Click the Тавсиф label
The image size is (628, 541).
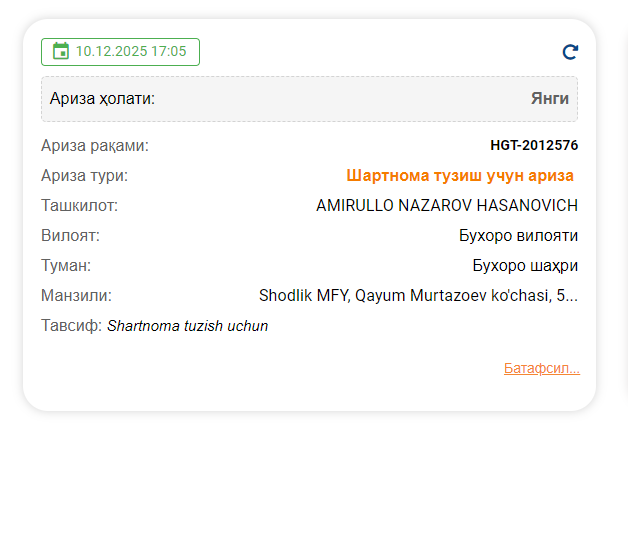point(71,326)
